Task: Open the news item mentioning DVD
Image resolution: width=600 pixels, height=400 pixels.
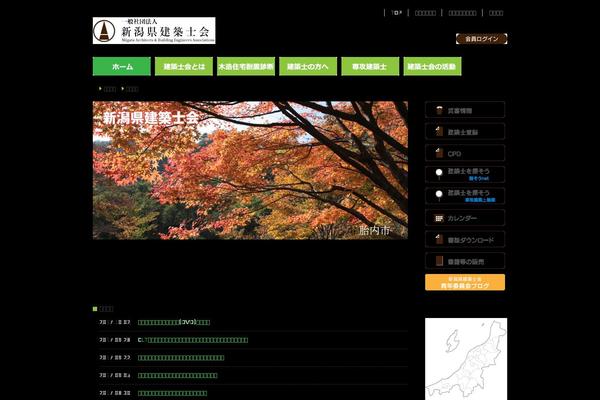Action: coord(174,322)
